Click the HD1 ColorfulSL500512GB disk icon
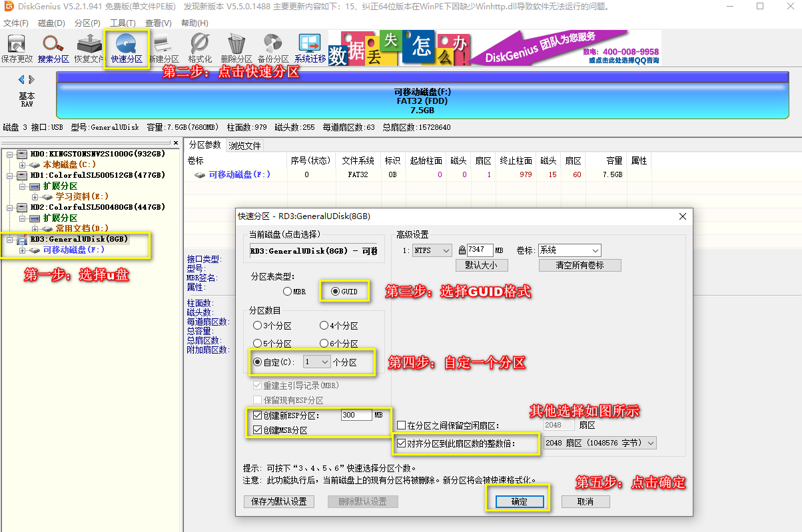Screen dimensions: 802x532 click(22, 175)
